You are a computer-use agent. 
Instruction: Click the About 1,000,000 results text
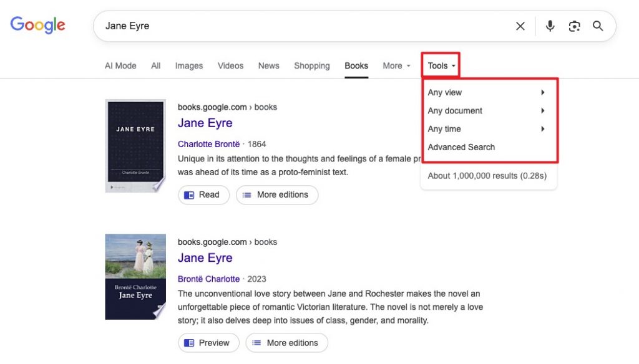487,176
